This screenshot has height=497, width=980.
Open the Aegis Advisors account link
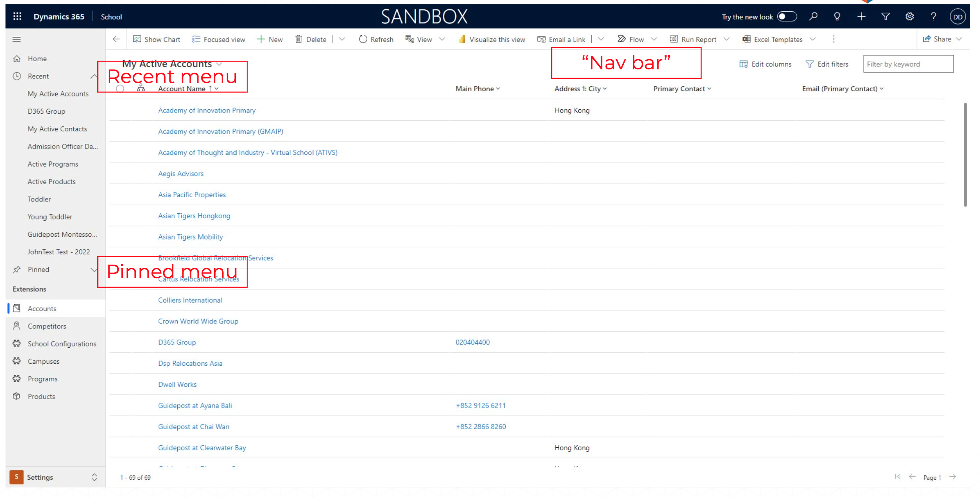180,174
